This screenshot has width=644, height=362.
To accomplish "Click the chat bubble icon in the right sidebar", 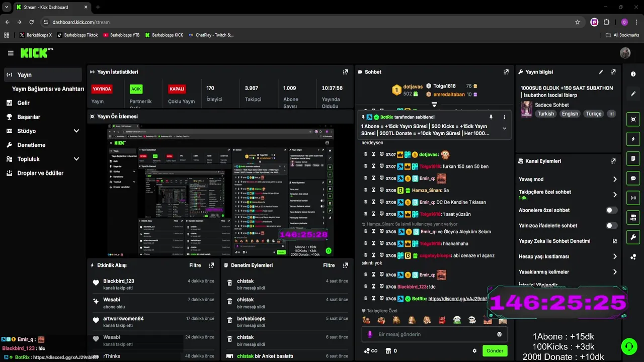I will tap(633, 178).
